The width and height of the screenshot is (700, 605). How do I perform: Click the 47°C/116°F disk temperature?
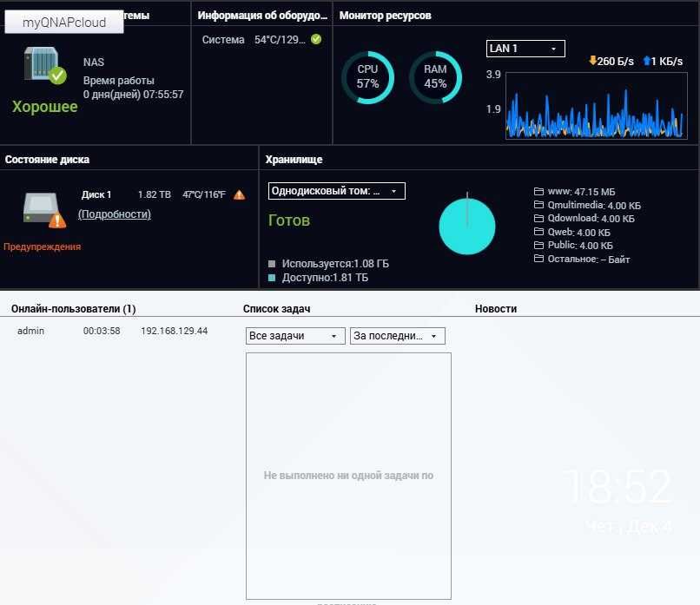point(204,194)
